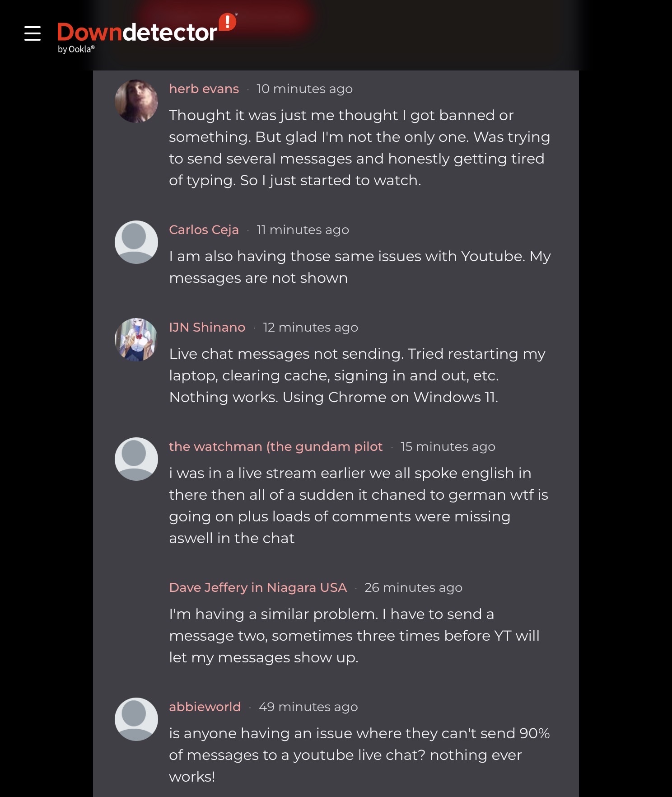Click Carlos Ceja's default avatar

click(x=136, y=242)
